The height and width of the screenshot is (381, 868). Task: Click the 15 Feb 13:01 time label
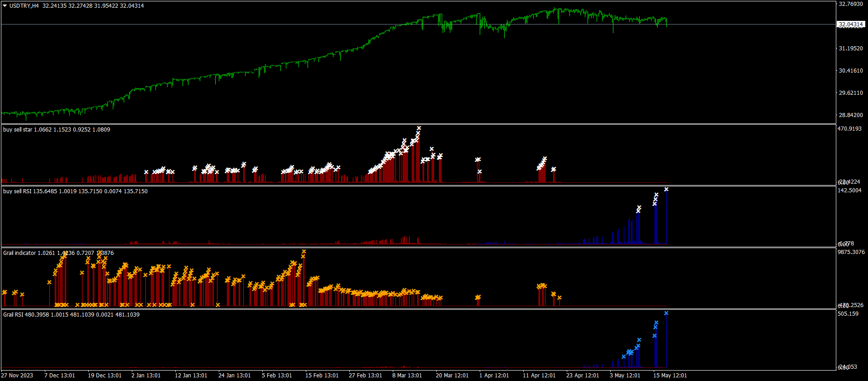(322, 376)
